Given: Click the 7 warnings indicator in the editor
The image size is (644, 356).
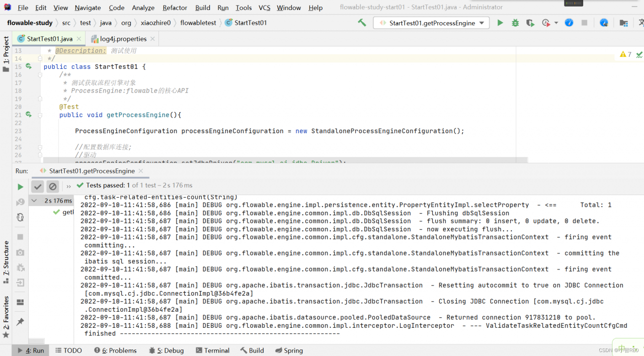Looking at the screenshot, I should click(625, 54).
